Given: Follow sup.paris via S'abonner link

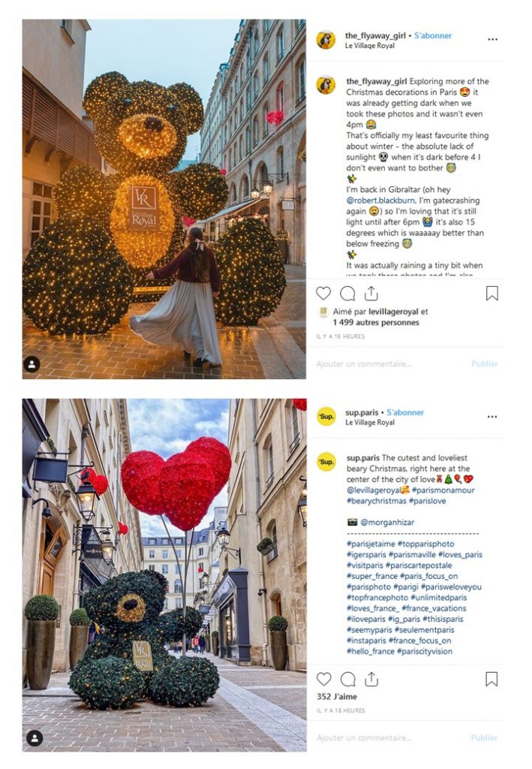Looking at the screenshot, I should coord(405,412).
